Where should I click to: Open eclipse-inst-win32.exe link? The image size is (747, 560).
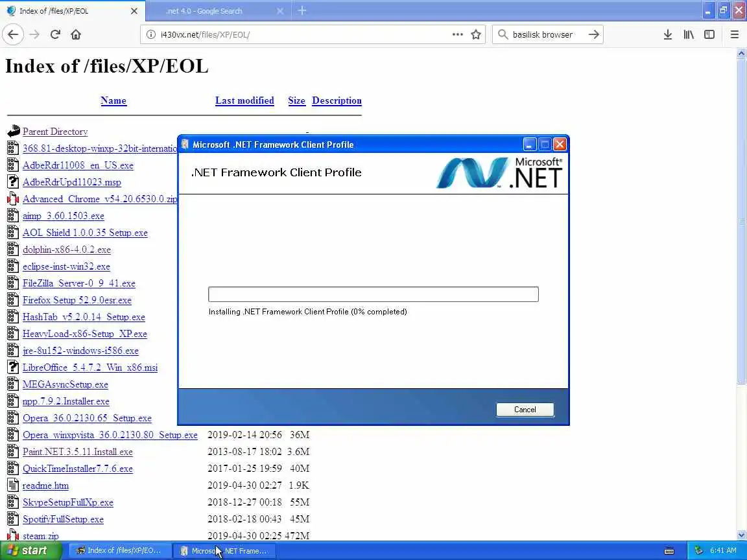[x=66, y=266]
